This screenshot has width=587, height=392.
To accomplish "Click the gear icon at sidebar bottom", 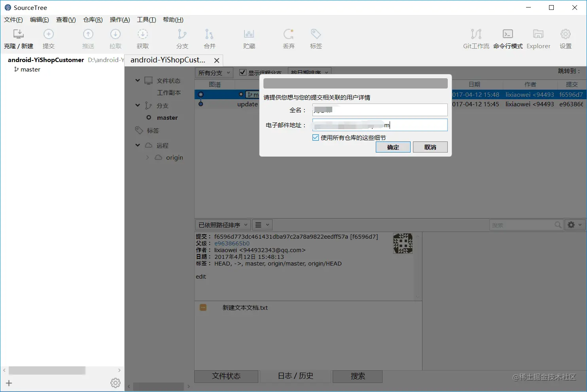I will [116, 383].
